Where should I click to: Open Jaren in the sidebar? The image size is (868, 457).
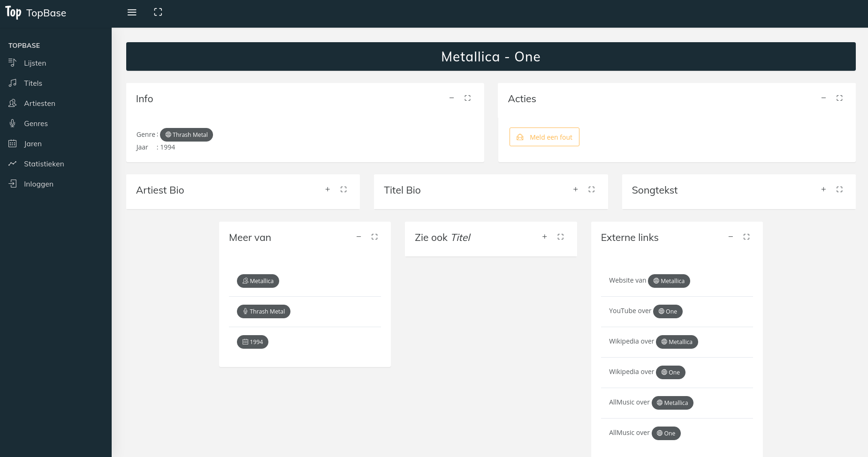pyautogui.click(x=32, y=143)
